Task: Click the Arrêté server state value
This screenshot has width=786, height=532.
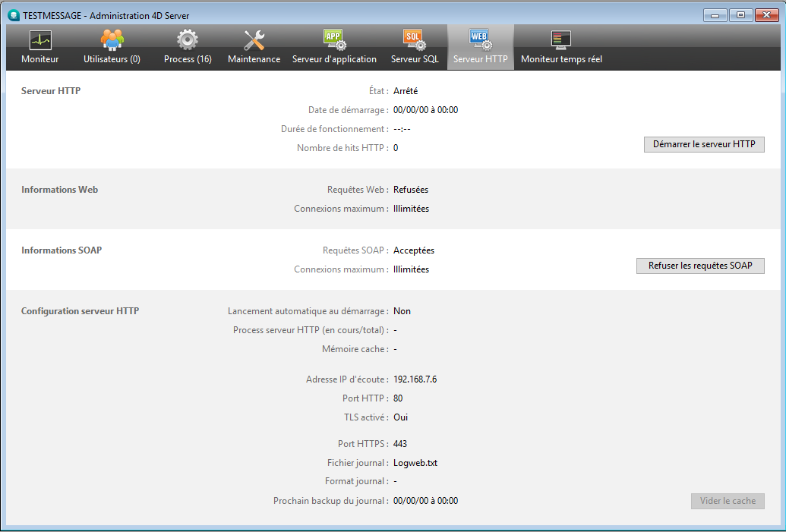Action: click(406, 91)
